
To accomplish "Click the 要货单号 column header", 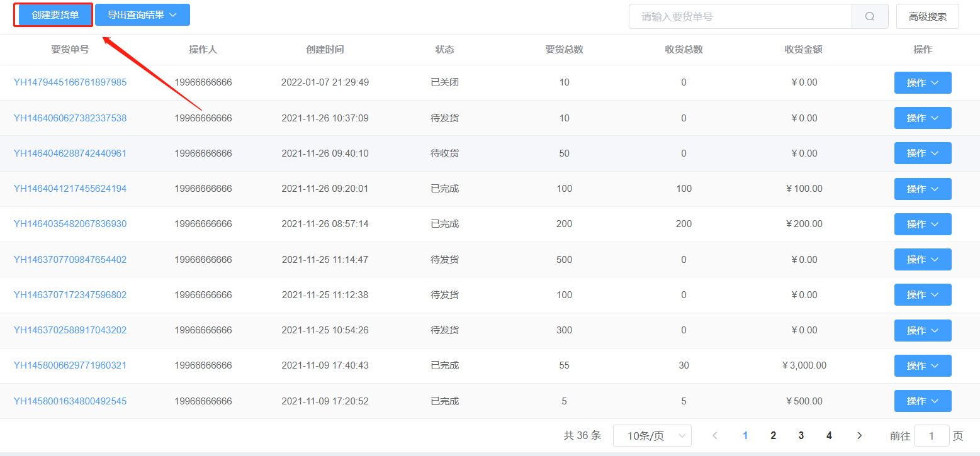I will tap(70, 50).
